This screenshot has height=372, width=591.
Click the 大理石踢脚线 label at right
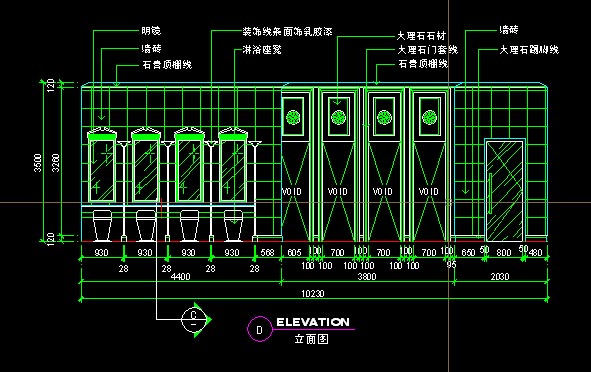click(x=529, y=50)
